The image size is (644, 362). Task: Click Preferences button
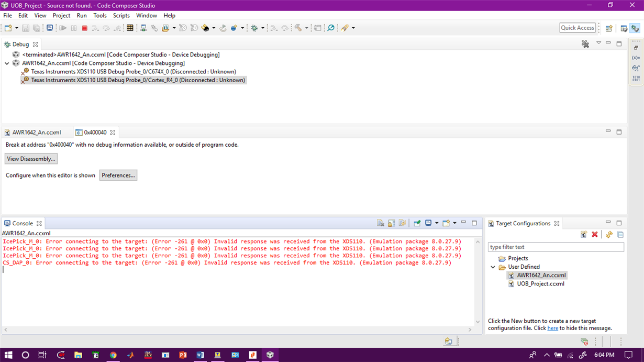tap(118, 175)
